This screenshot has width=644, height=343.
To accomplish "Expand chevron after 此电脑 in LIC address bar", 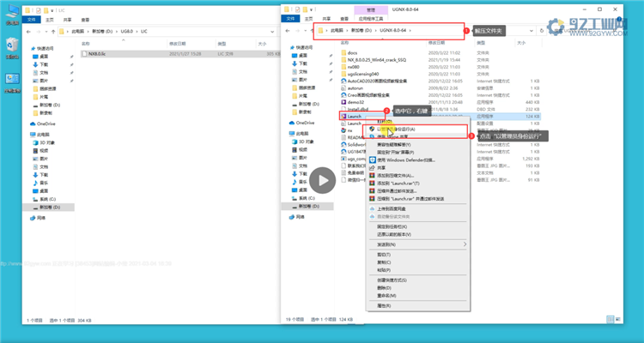I will tap(88, 32).
